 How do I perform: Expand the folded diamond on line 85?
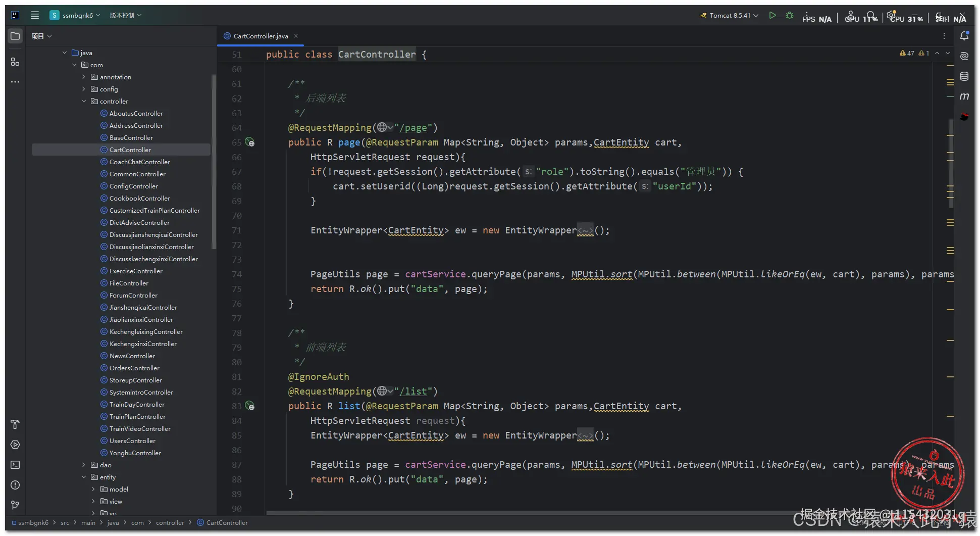click(585, 435)
